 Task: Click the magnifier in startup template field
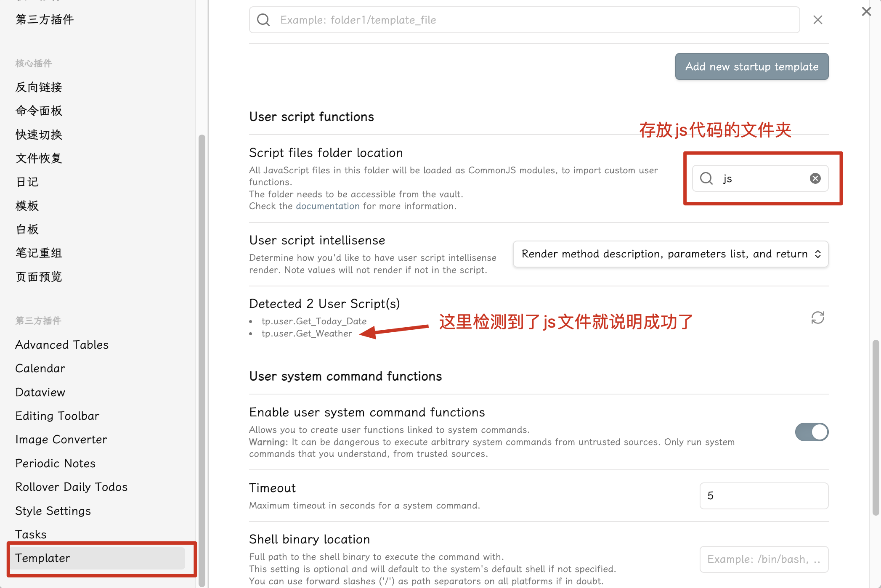(263, 20)
